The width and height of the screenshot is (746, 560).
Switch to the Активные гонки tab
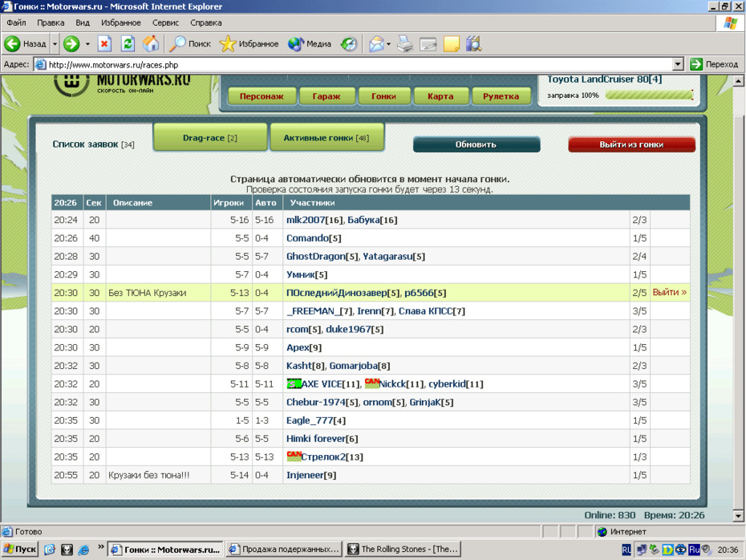coord(326,138)
